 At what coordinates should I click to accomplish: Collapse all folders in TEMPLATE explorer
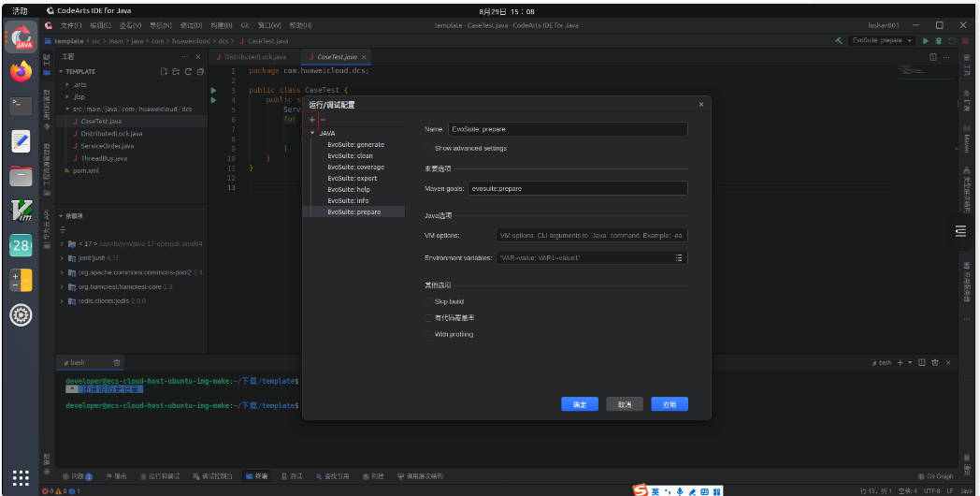[201, 71]
